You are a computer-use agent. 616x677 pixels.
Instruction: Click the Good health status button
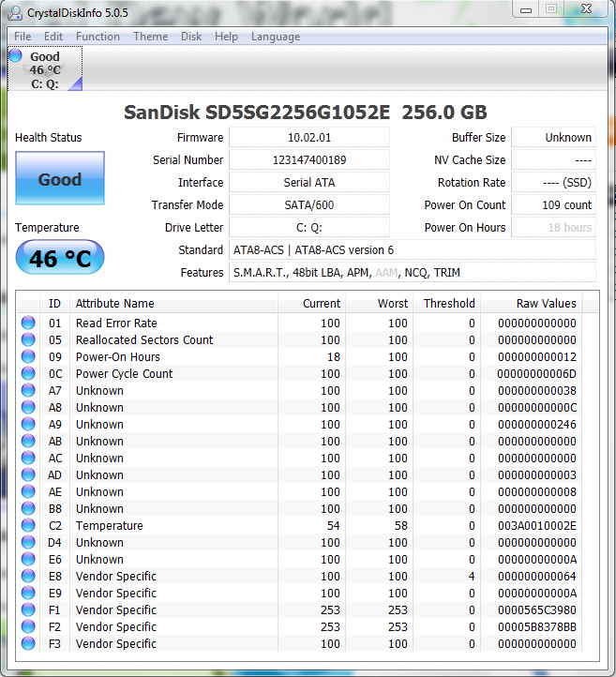click(60, 179)
